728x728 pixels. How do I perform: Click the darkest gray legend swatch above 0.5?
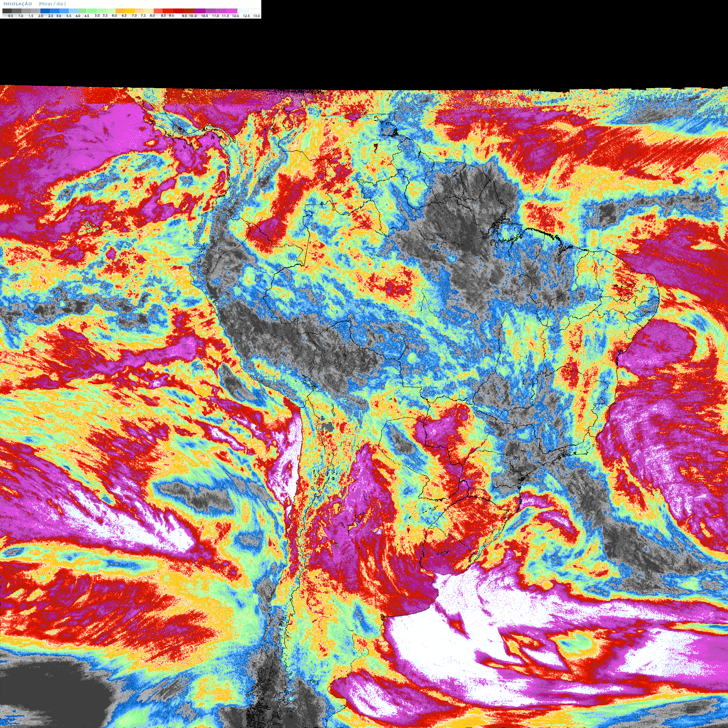tap(7, 11)
